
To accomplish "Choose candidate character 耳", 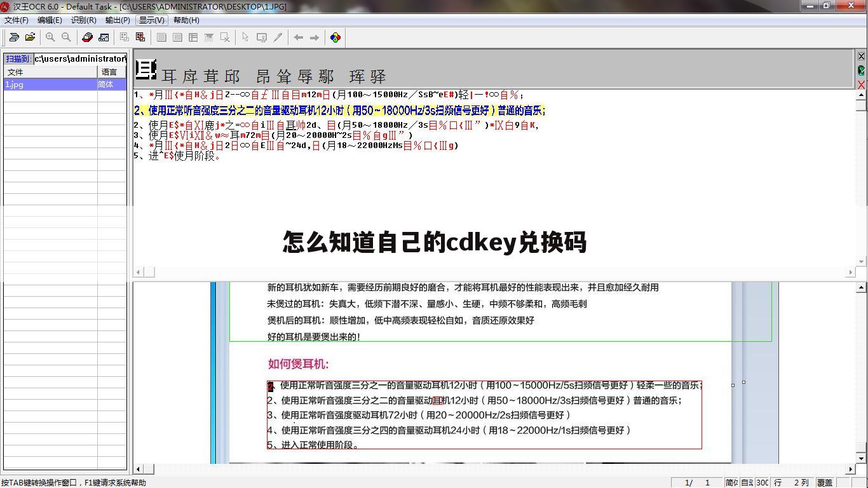I will 168,77.
